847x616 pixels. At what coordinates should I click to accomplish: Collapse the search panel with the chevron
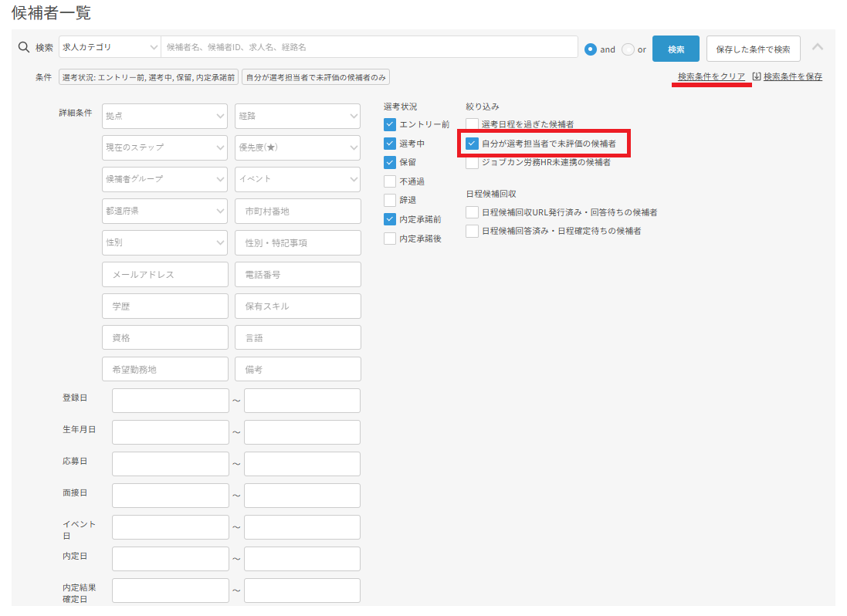(x=818, y=48)
